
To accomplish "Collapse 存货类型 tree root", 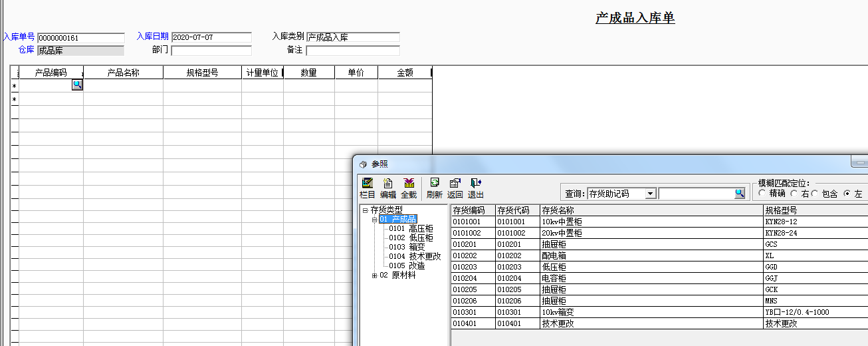I will tap(365, 210).
